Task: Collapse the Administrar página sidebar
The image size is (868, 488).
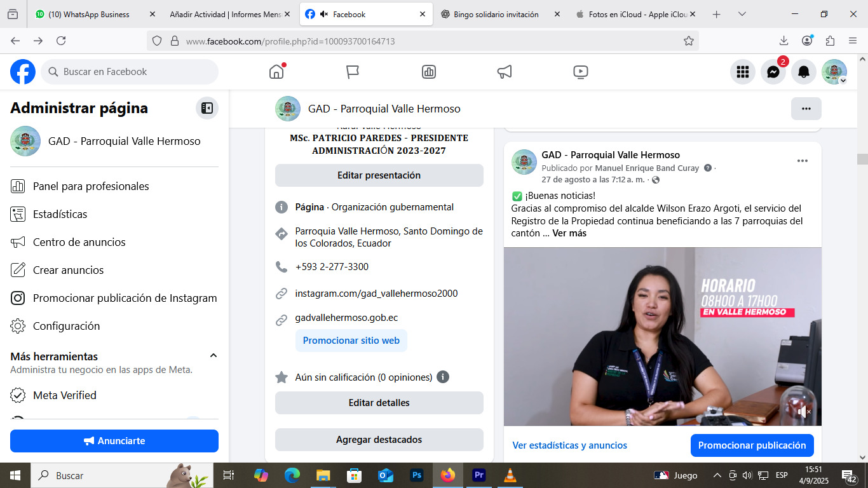Action: tap(207, 108)
